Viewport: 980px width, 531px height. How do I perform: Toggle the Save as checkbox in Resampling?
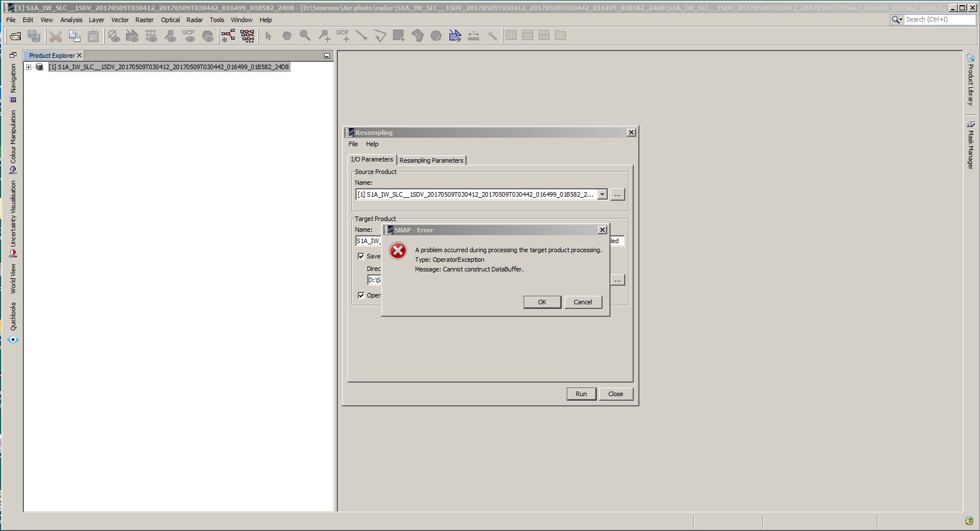tap(361, 256)
